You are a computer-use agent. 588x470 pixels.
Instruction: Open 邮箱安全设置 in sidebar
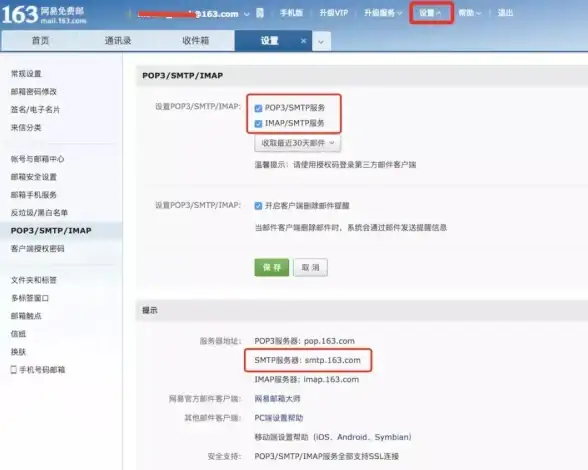(x=34, y=177)
